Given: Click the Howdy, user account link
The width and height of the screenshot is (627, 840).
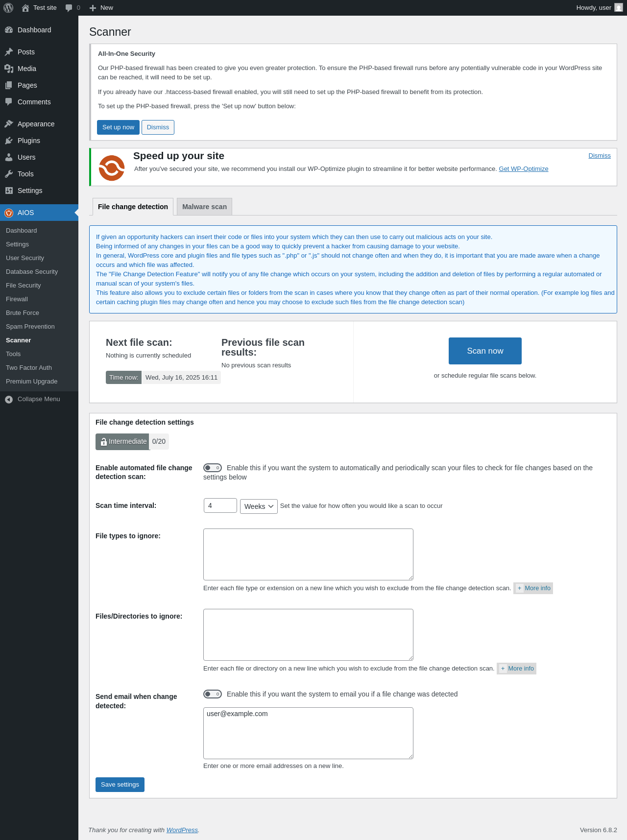Looking at the screenshot, I should click(600, 8).
